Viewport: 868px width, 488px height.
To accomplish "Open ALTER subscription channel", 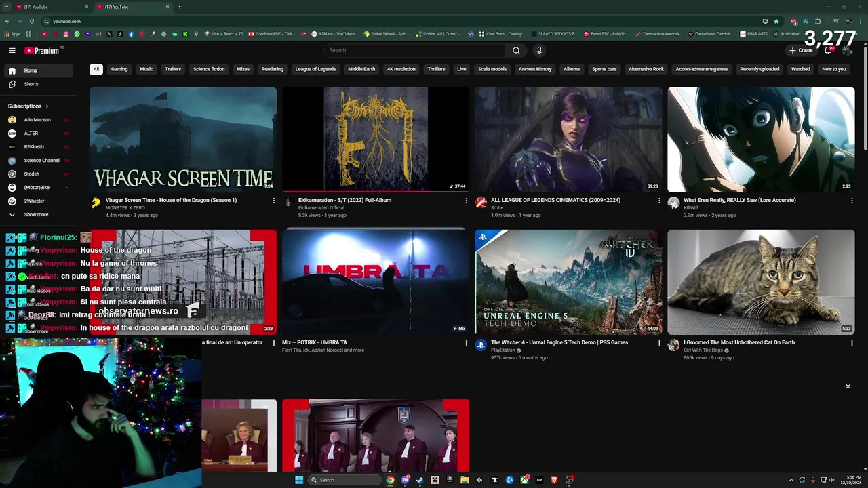I will tap(37, 134).
